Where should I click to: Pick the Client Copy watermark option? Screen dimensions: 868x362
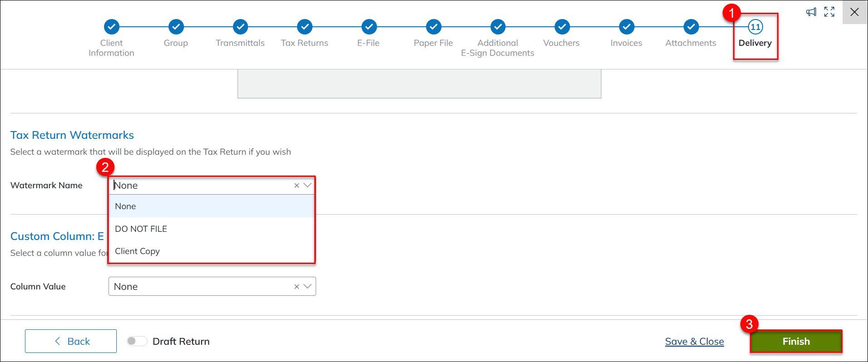coord(137,251)
